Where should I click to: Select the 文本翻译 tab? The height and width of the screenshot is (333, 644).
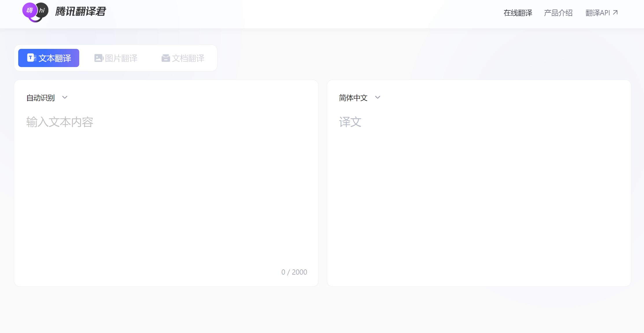coord(48,58)
